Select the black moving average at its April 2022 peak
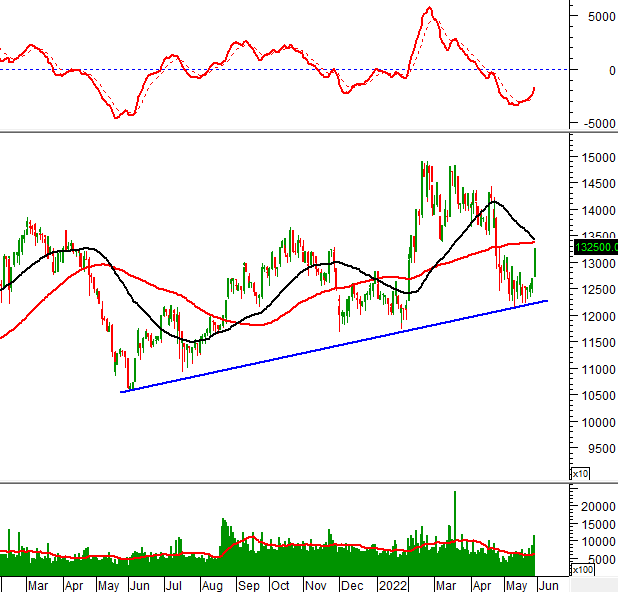The width and height of the screenshot is (618, 592). pyautogui.click(x=493, y=202)
